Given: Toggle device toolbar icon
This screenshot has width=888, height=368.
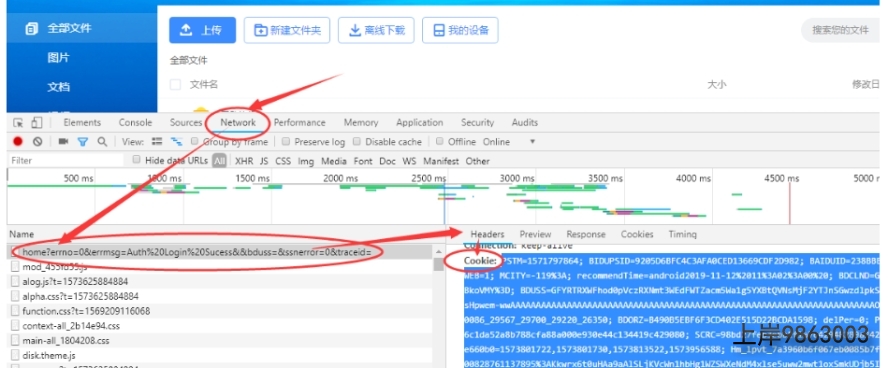Looking at the screenshot, I should (37, 123).
